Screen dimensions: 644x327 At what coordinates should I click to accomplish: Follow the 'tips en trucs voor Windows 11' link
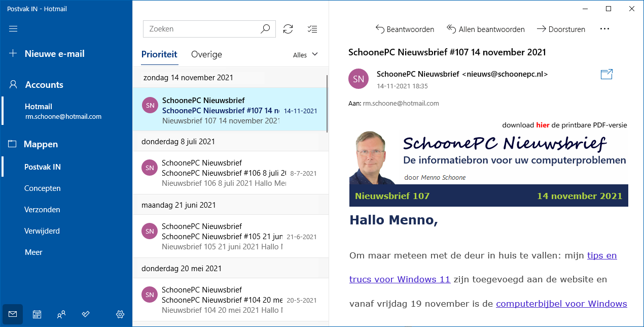tap(483, 268)
